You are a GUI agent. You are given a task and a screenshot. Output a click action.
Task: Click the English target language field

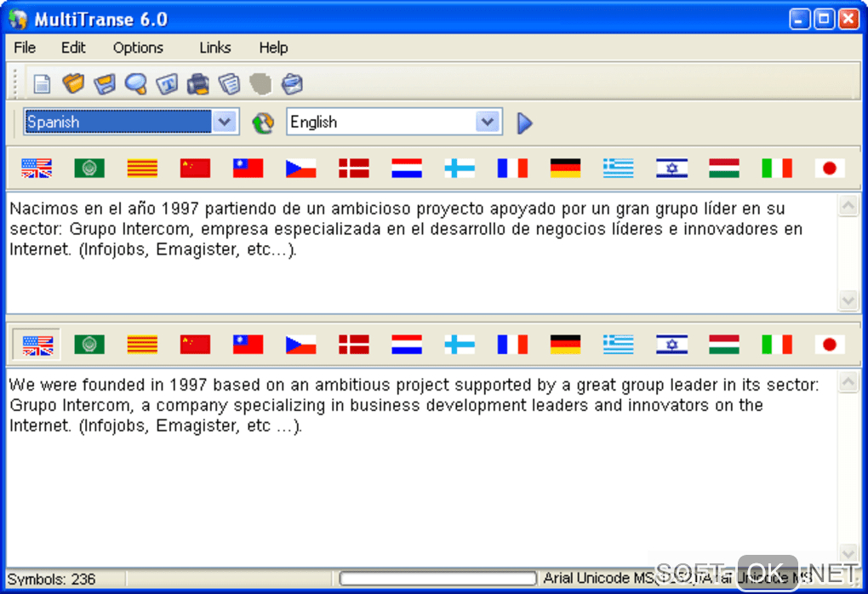[x=394, y=122]
